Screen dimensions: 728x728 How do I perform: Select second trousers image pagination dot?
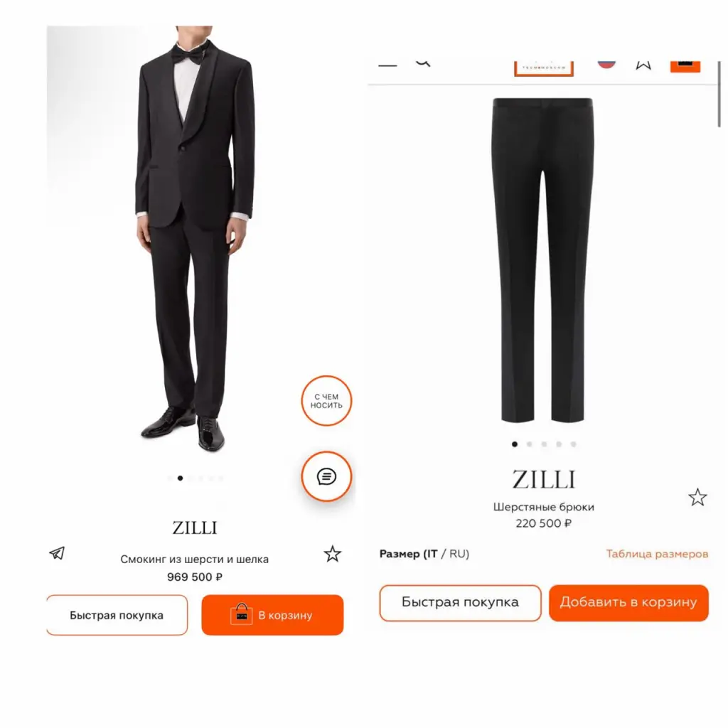point(529,444)
